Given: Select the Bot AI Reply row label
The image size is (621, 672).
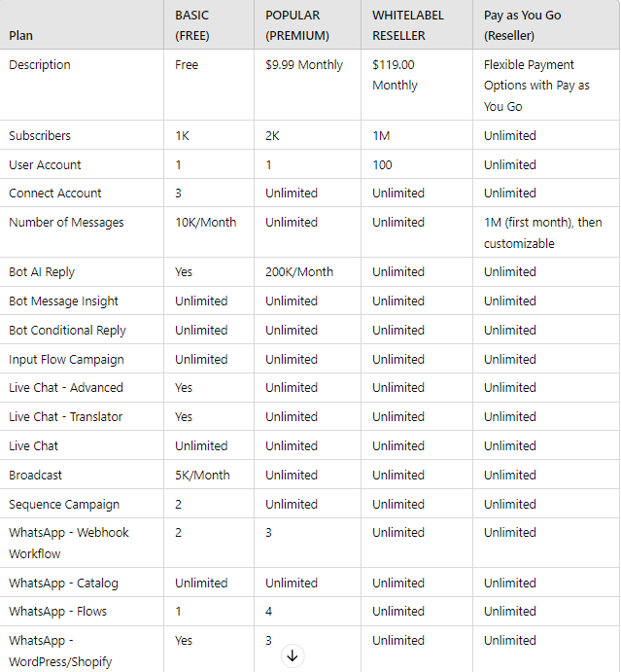Looking at the screenshot, I should click(42, 272).
